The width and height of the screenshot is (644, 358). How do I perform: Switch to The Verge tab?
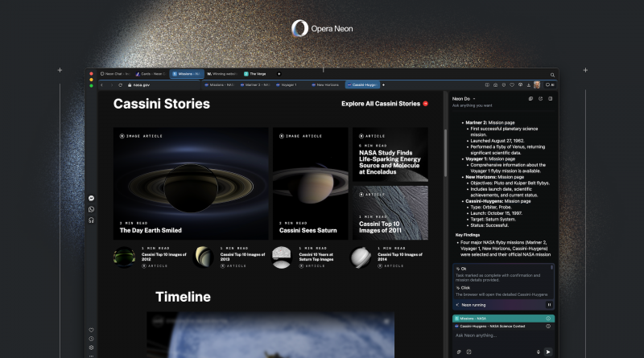tap(256, 74)
